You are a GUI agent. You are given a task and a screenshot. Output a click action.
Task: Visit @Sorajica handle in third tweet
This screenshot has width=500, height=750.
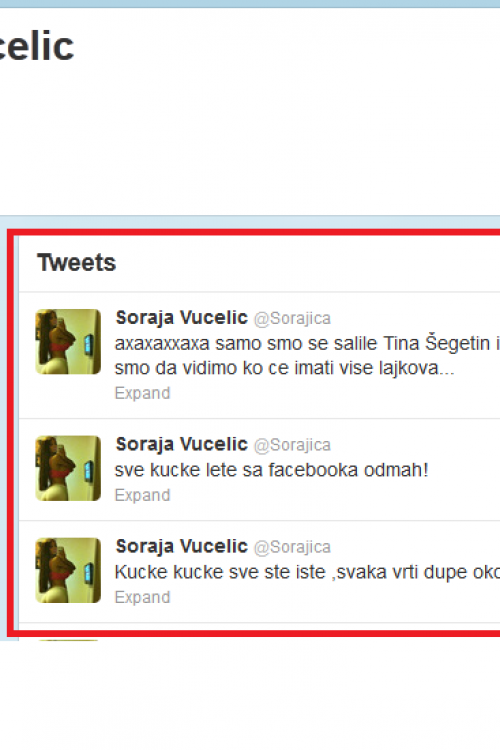click(x=292, y=547)
